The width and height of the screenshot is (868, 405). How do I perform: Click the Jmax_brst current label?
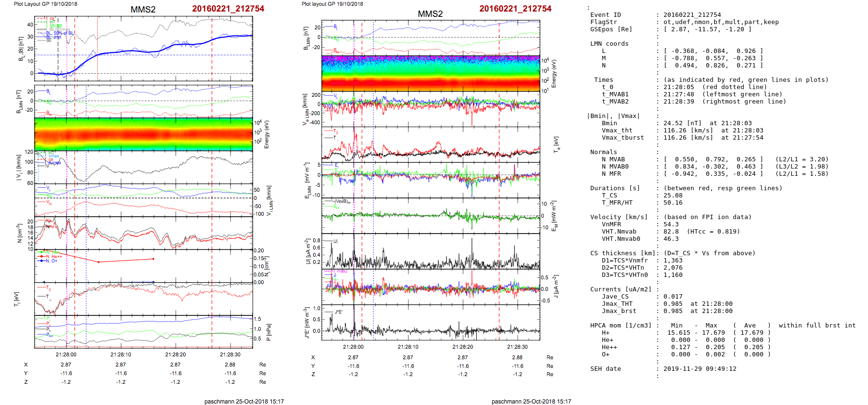pos(619,311)
